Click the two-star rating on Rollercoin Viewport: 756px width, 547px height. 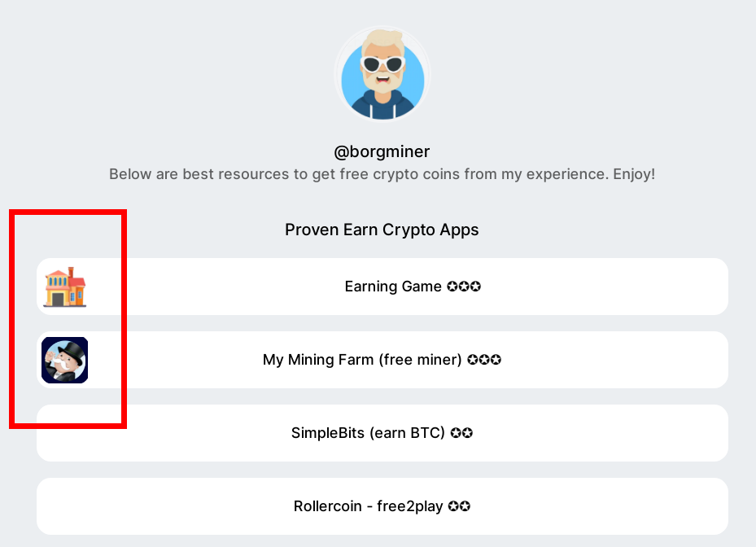(459, 506)
